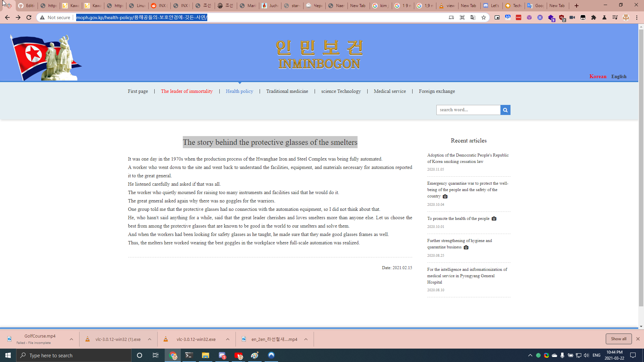Open Traditional medicine menu item
Viewport: 644px width, 362px height.
(x=287, y=91)
